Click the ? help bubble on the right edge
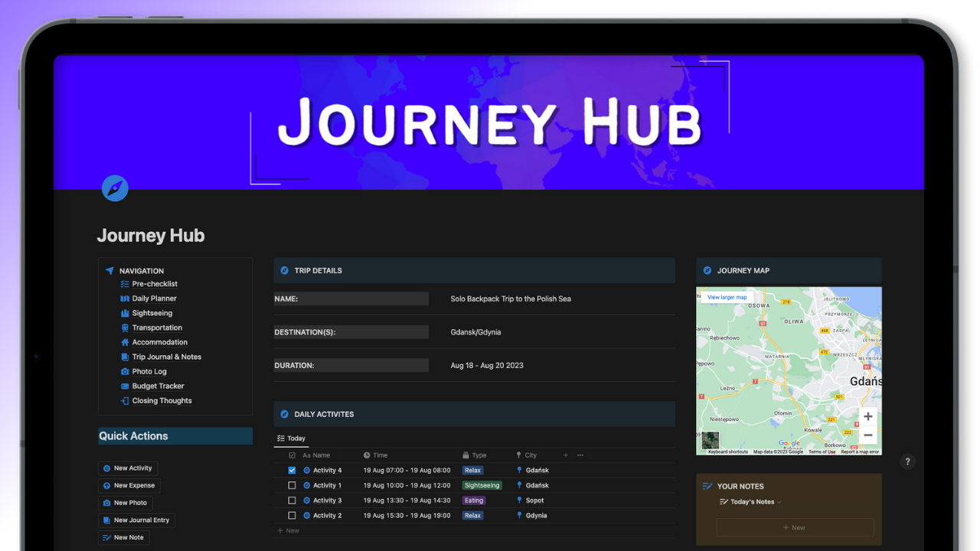Screen dimensions: 980x551 click(x=907, y=461)
